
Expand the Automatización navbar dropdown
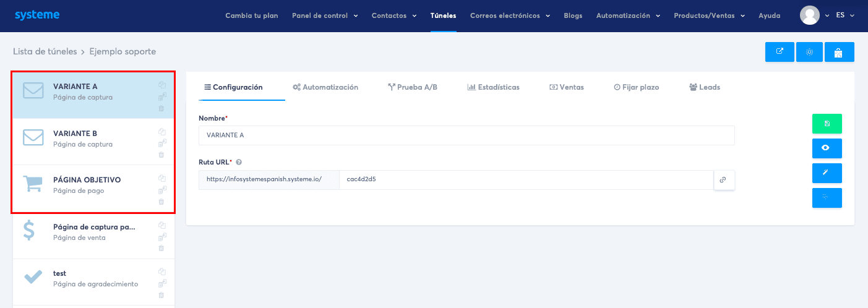coord(628,15)
